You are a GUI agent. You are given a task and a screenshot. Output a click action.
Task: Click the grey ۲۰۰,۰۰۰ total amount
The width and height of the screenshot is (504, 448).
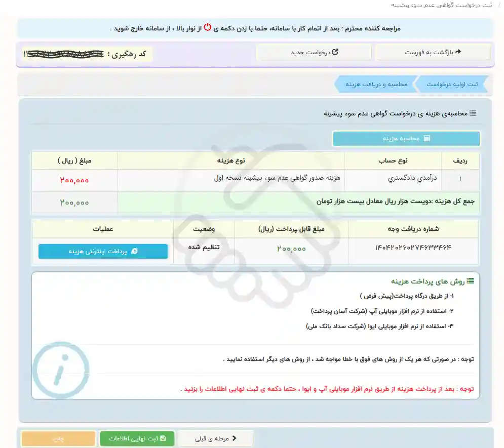click(x=74, y=202)
